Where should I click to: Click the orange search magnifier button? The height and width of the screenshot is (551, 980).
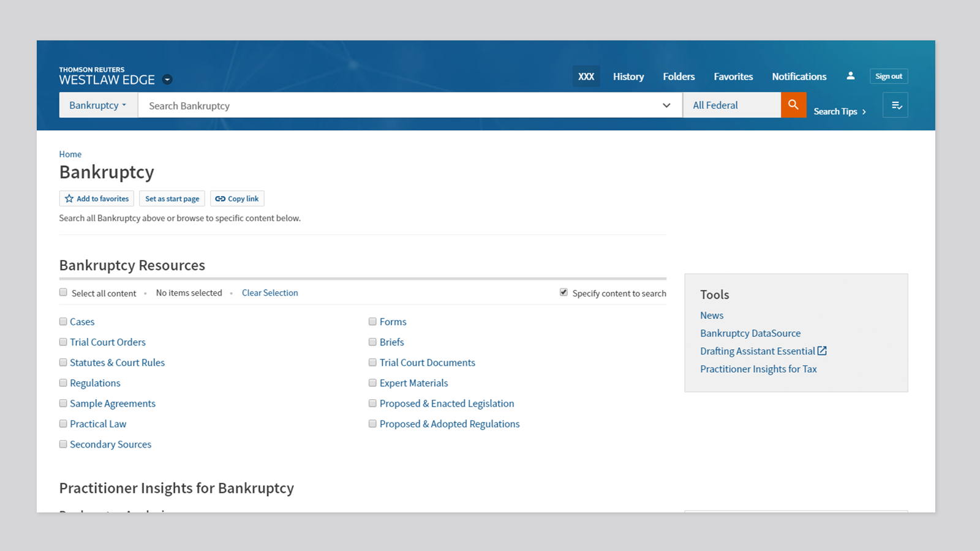793,105
